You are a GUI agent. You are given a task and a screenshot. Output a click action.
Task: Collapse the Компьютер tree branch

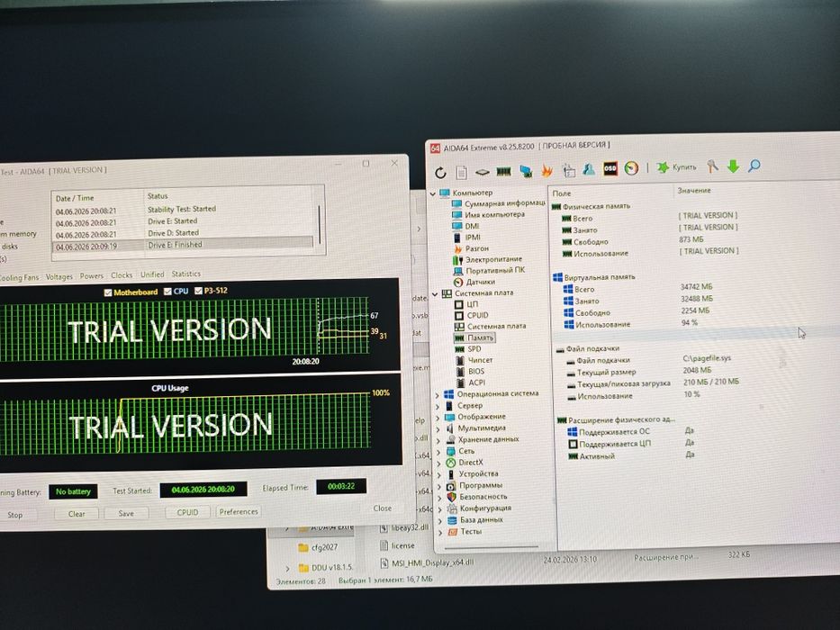[x=433, y=193]
